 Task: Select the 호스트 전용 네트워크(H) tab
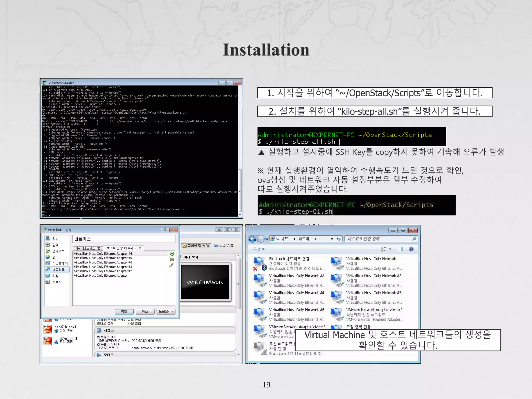tap(124, 248)
